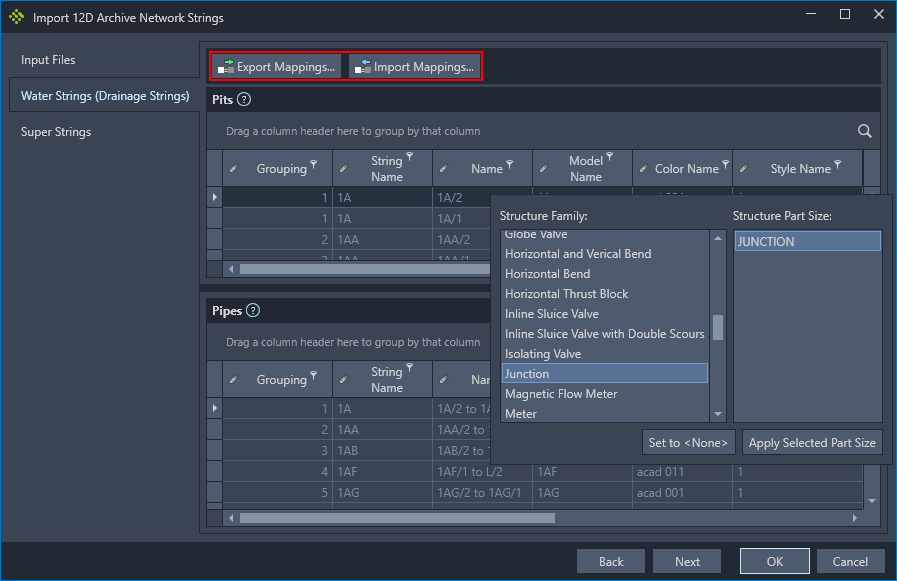
Task: Click the Structure Family scrollbar thumb
Action: 718,328
